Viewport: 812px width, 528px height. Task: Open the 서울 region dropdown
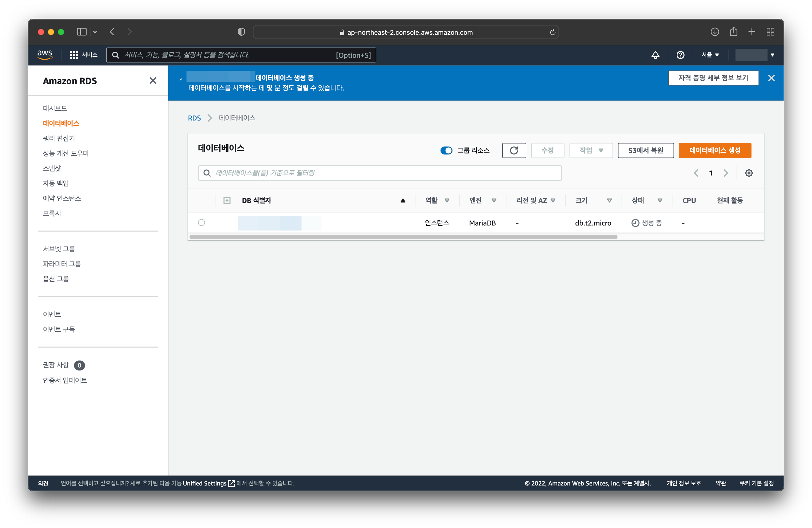(710, 55)
